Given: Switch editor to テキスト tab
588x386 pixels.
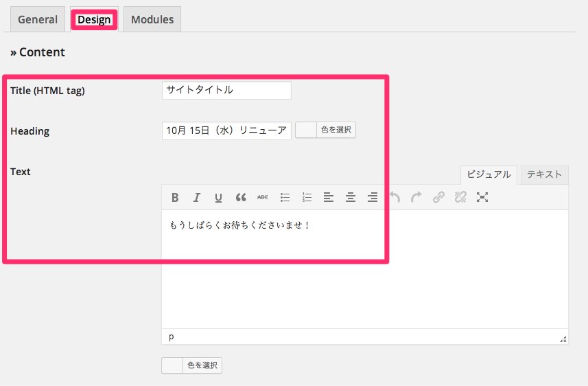Looking at the screenshot, I should pyautogui.click(x=545, y=174).
